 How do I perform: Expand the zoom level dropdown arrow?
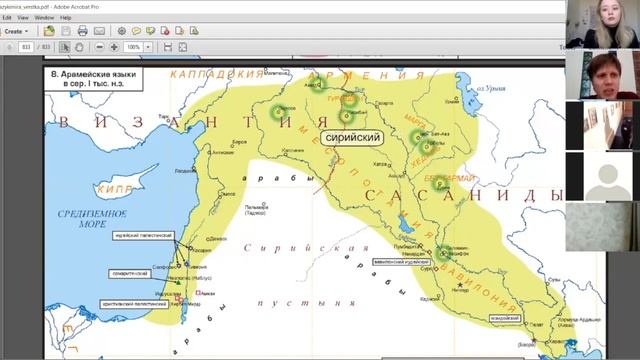point(148,47)
